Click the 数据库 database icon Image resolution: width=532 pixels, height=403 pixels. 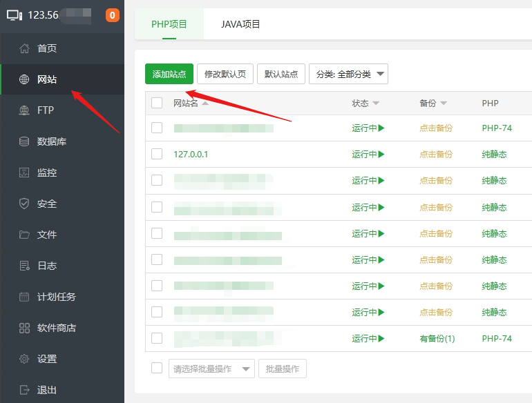(x=25, y=141)
